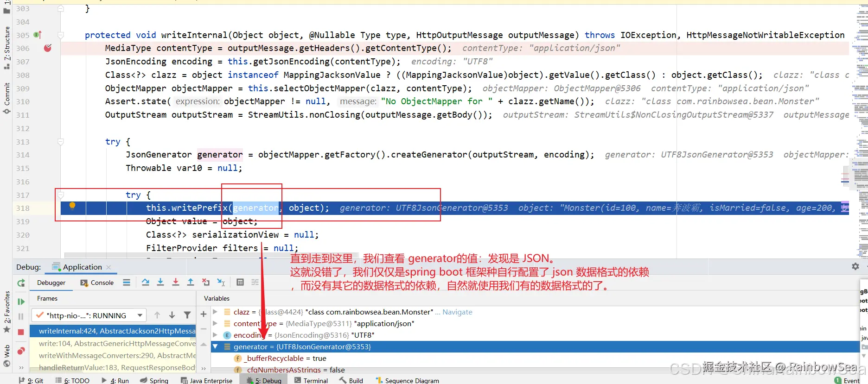Viewport: 868px width, 384px height.
Task: Click the Pause Program icon
Action: (x=21, y=316)
